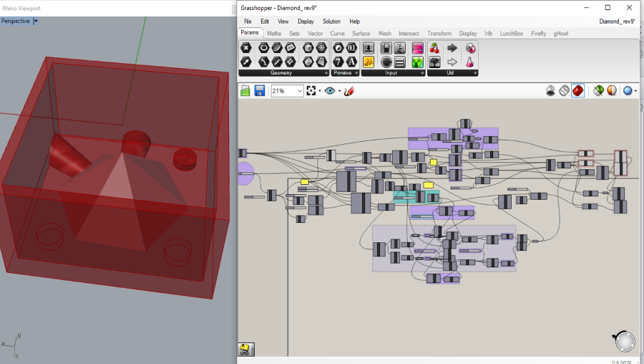Add an Integer primitive parameter (7)
644x364 pixels.
338,62
